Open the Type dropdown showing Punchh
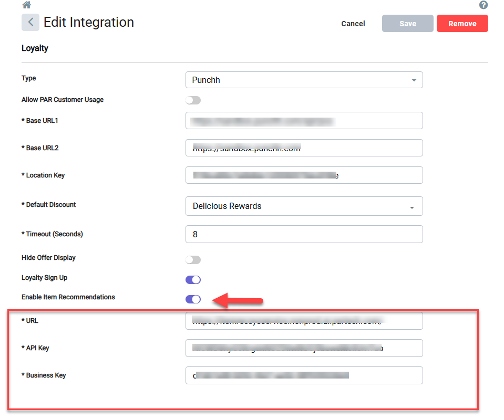This screenshot has height=420, width=504. tap(304, 80)
